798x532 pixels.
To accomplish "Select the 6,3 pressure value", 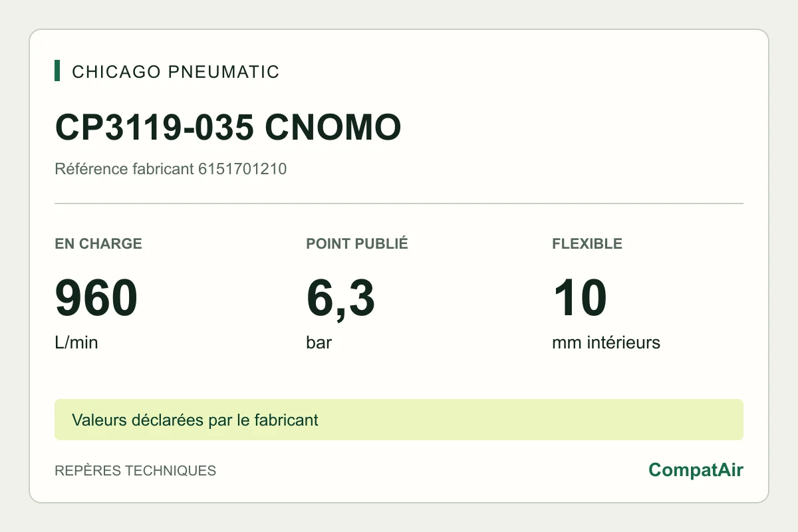I will [x=340, y=299].
